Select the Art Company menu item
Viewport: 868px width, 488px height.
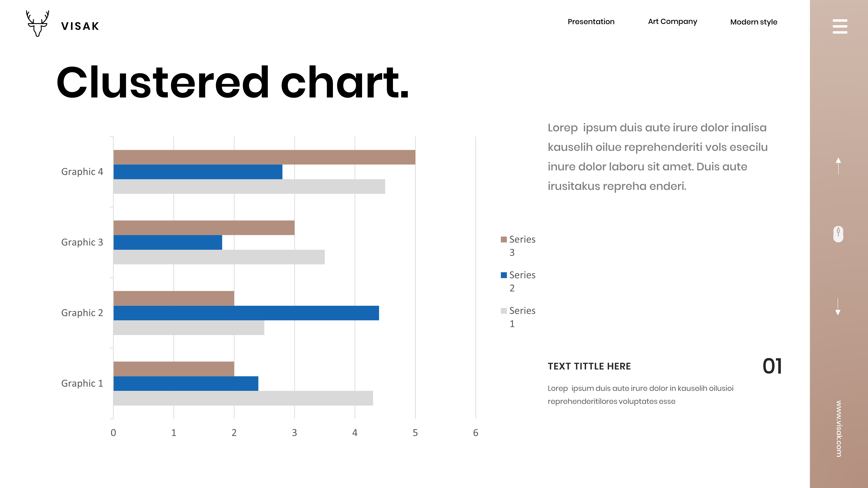tap(672, 22)
